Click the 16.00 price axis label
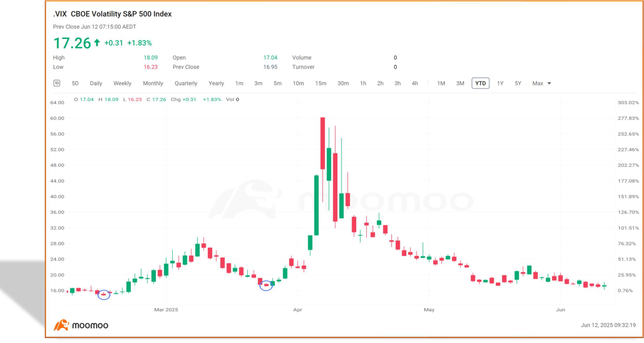Image resolution: width=644 pixels, height=343 pixels. (x=57, y=290)
